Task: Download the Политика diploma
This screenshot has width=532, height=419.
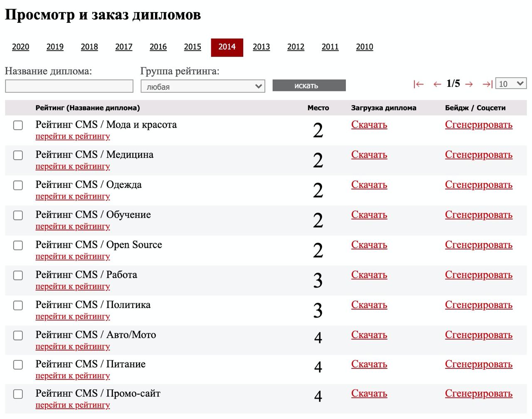Action: (x=369, y=305)
